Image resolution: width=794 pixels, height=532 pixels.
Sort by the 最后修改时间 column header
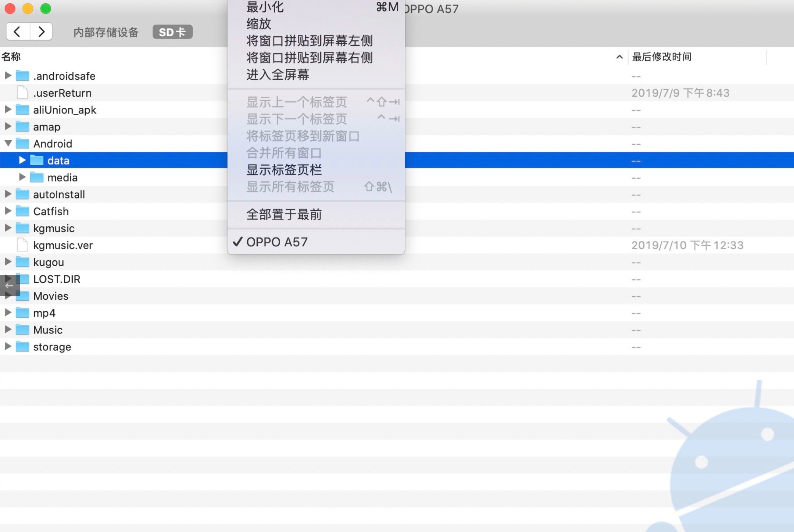661,57
